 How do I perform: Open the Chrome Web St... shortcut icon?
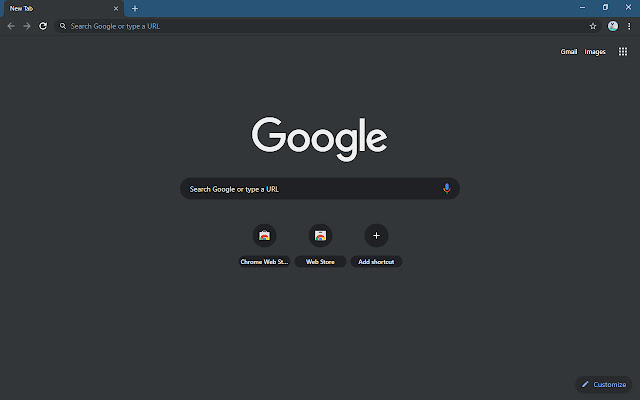(264, 236)
